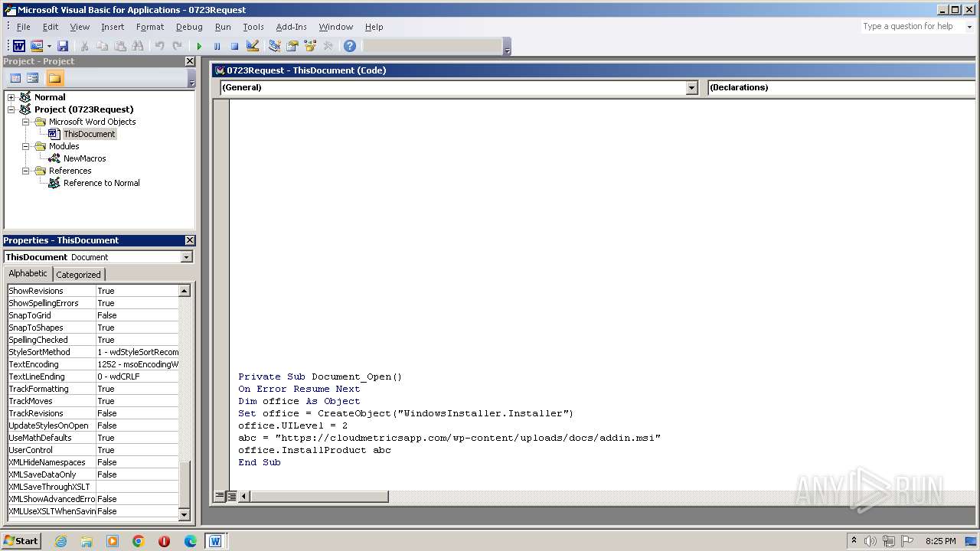Open the Insert UserForm dropdown arrow
This screenshot has width=980, height=551.
pyautogui.click(x=49, y=46)
